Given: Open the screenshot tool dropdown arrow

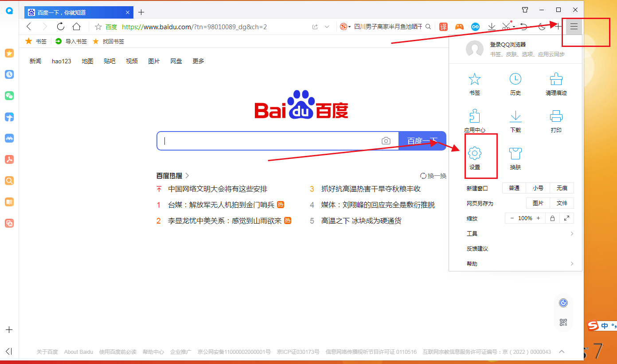Looking at the screenshot, I should pyautogui.click(x=514, y=27).
